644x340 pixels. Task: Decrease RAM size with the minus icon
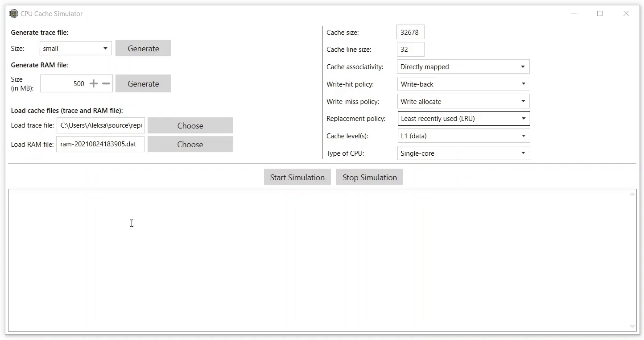(106, 83)
